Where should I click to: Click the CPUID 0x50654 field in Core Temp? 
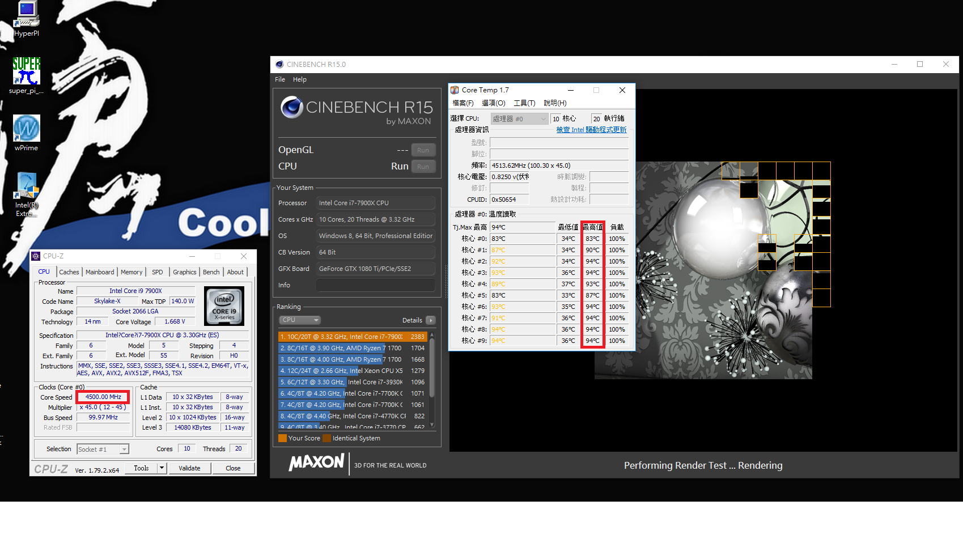(x=509, y=200)
